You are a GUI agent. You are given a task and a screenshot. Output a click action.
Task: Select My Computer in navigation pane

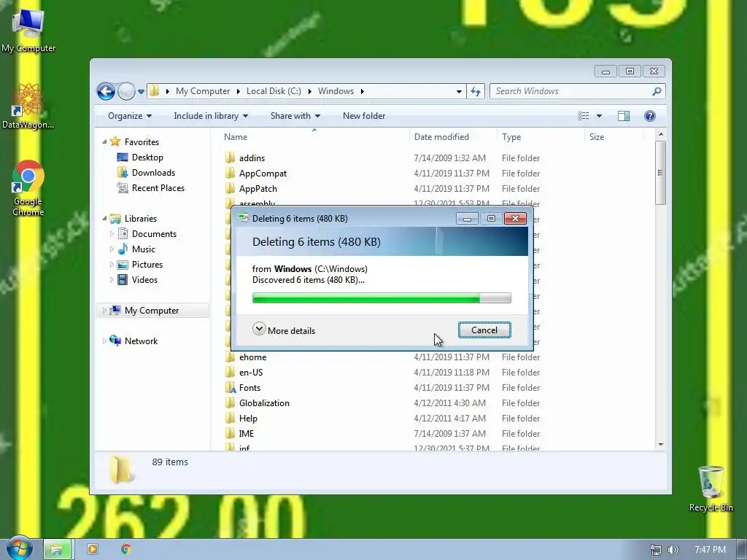pos(152,311)
